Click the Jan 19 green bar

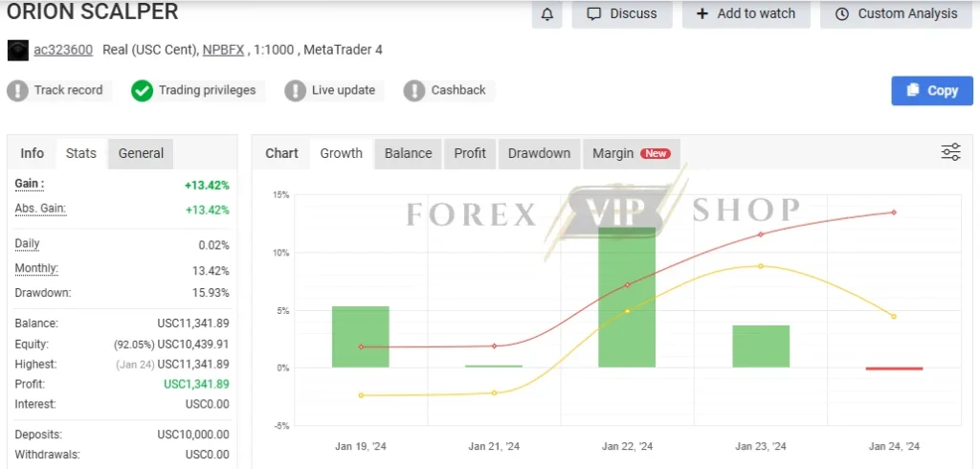[x=361, y=336]
